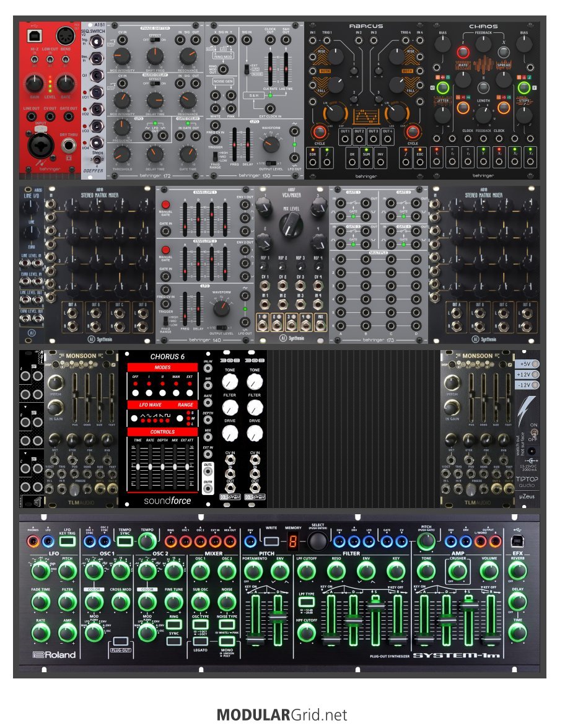Push the System-1m WRITE button
The width and height of the screenshot is (565, 728).
271,542
